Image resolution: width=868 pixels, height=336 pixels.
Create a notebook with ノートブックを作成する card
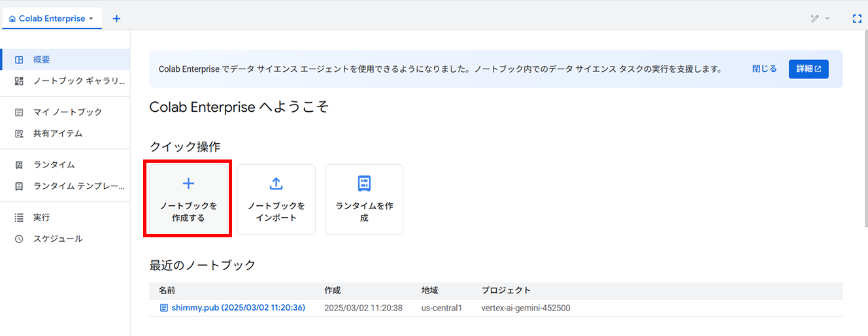pos(188,199)
